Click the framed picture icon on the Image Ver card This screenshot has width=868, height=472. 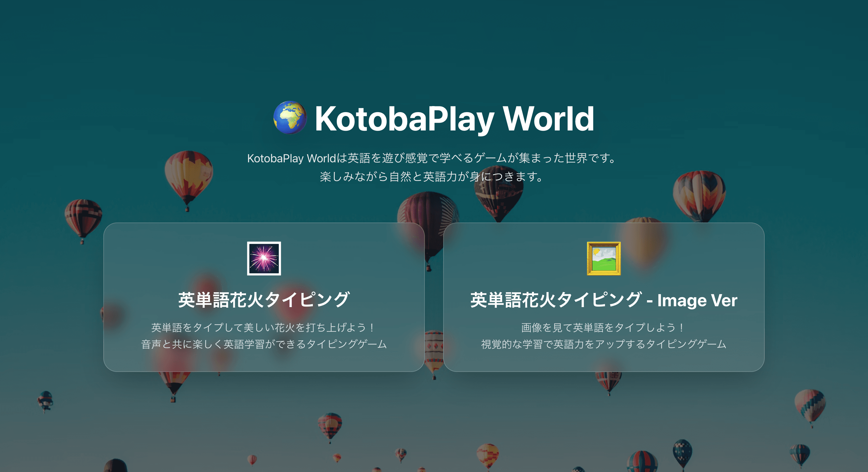(603, 258)
